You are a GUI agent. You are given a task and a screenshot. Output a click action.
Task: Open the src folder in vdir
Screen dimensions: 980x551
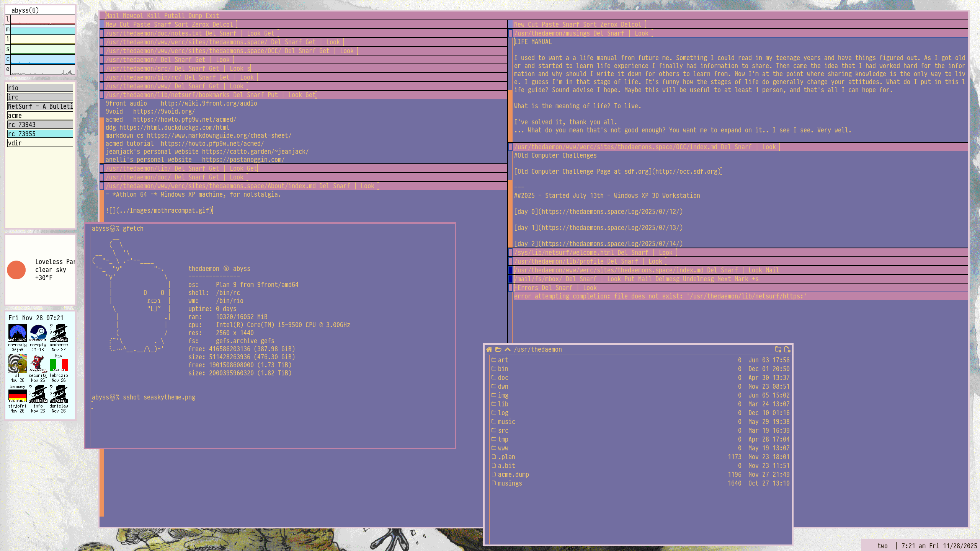(503, 430)
